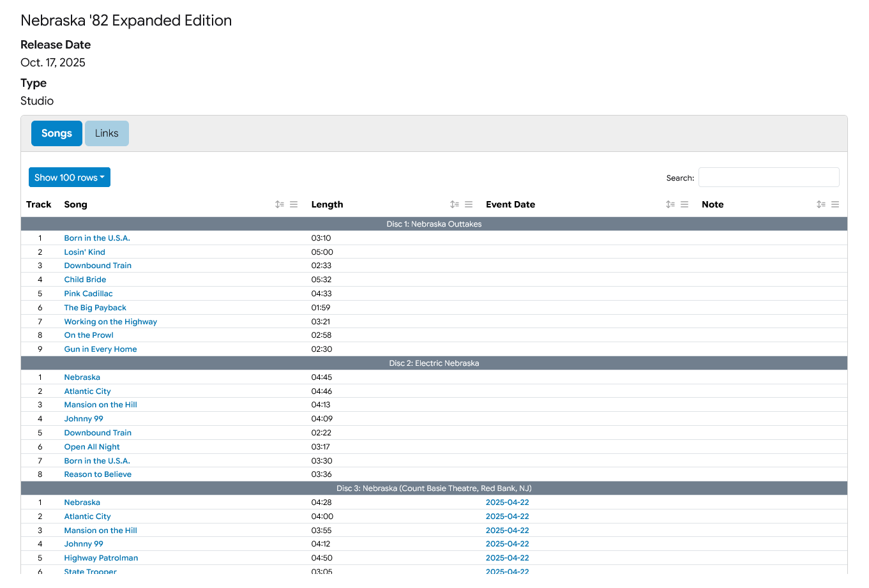The width and height of the screenshot is (869, 588).
Task: Open Reason to Believe song link
Action: pos(98,474)
